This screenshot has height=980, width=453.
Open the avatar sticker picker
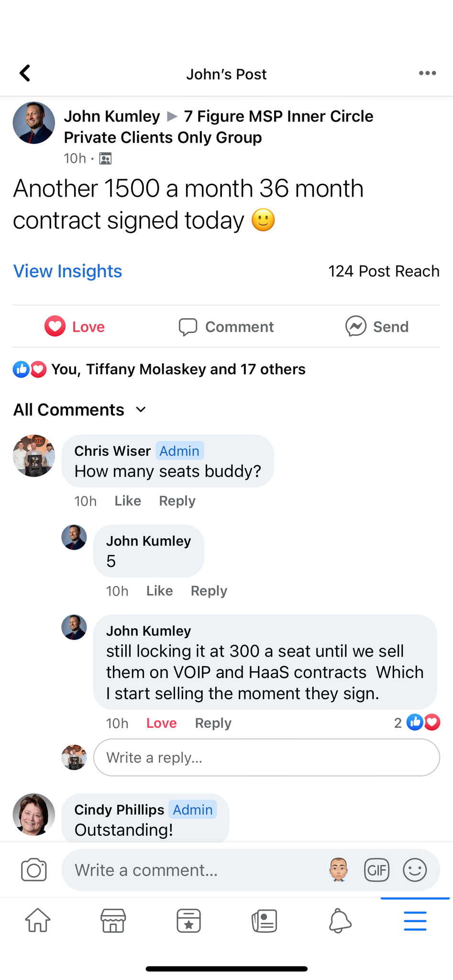(x=339, y=870)
